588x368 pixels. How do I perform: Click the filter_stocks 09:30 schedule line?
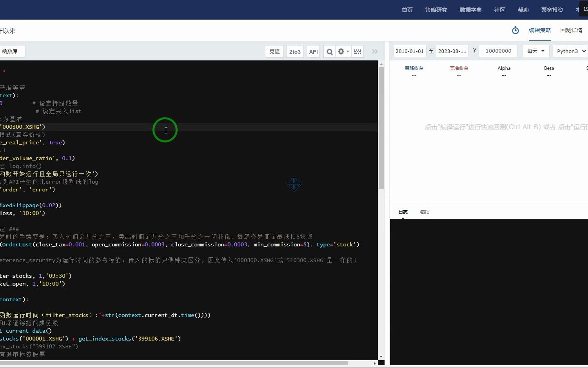point(36,276)
